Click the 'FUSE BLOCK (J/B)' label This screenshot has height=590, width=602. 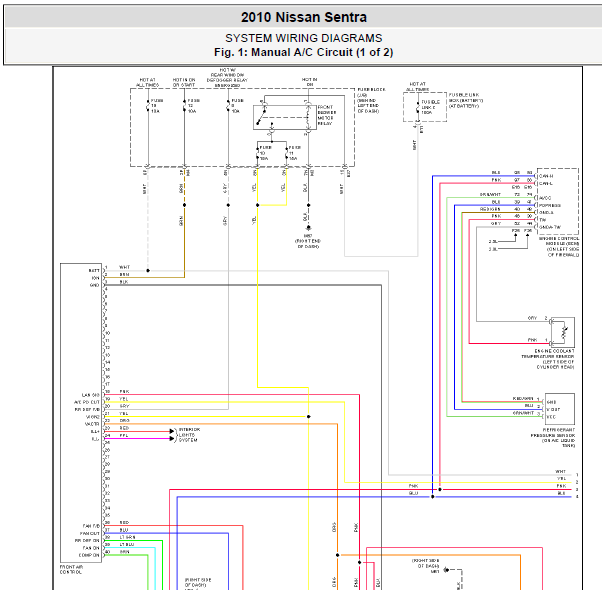pos(371,92)
